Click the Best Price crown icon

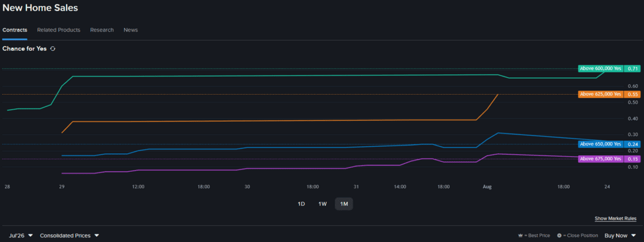[x=521, y=236]
